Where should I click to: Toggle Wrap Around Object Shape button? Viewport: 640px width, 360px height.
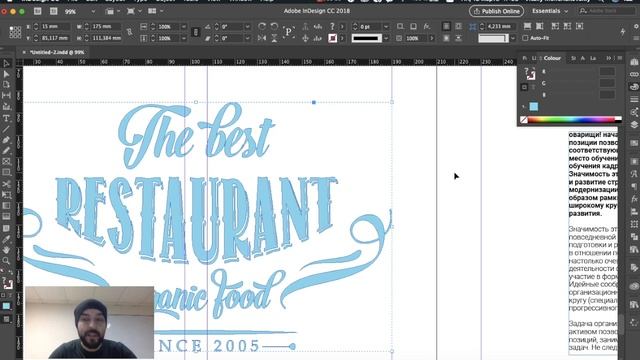click(446, 38)
